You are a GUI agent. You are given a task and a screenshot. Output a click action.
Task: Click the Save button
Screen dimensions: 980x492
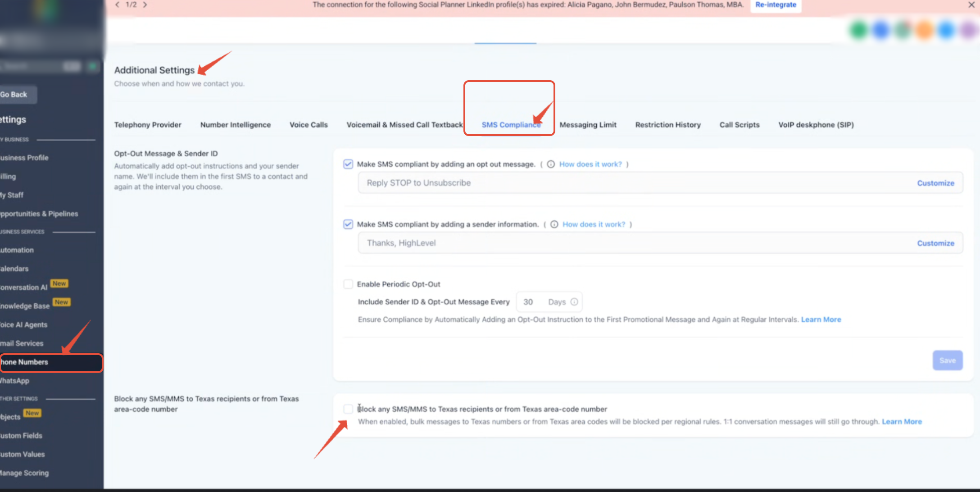[947, 360]
